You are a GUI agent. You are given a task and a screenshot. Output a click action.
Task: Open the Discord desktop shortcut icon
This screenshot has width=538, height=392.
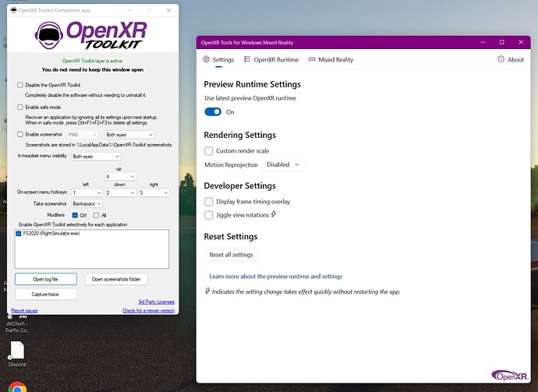[x=17, y=351]
